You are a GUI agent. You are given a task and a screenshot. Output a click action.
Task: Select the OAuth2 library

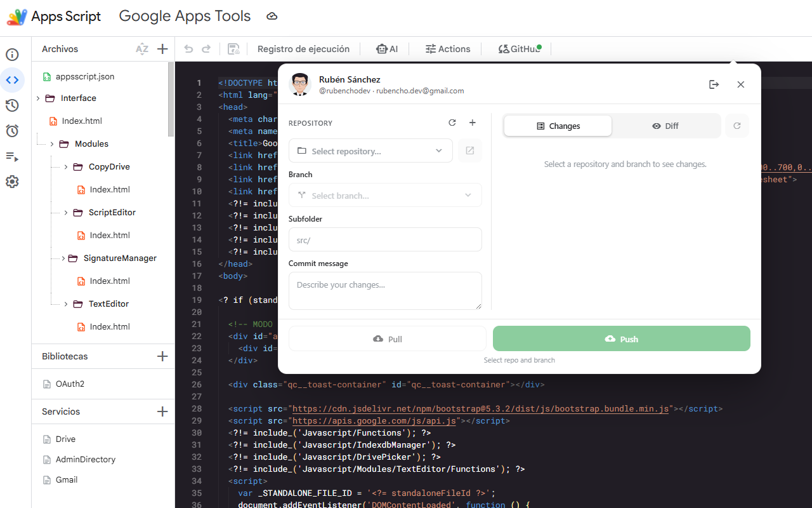coord(70,384)
